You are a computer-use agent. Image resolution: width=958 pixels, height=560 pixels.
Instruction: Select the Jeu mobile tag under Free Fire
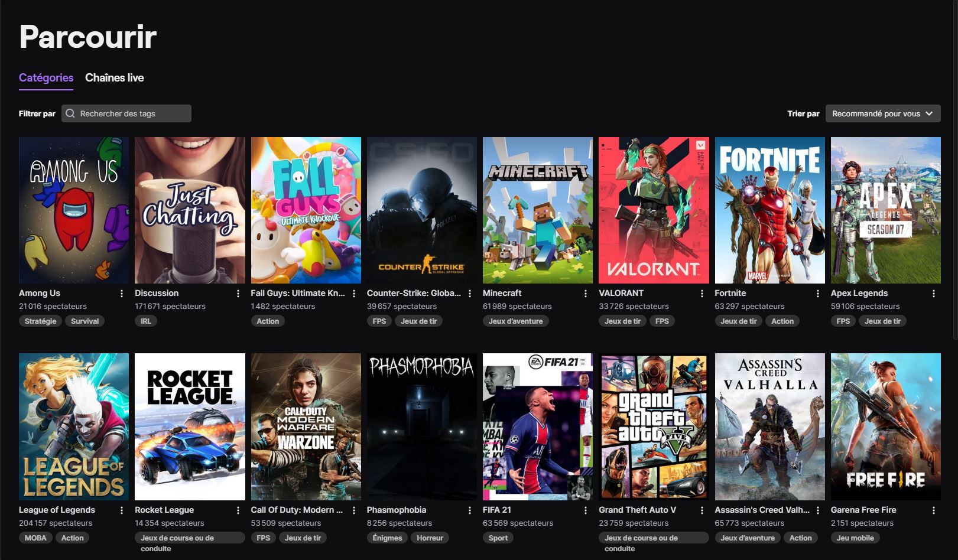click(855, 538)
